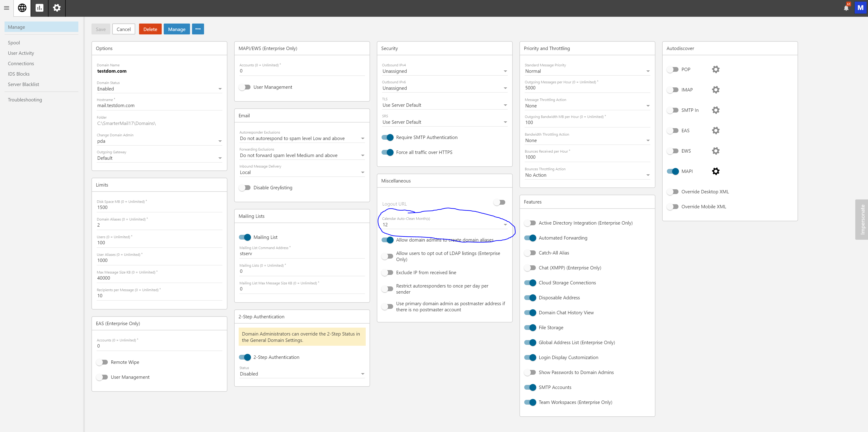
Task: Expand the Domain Status dropdown
Action: point(159,89)
